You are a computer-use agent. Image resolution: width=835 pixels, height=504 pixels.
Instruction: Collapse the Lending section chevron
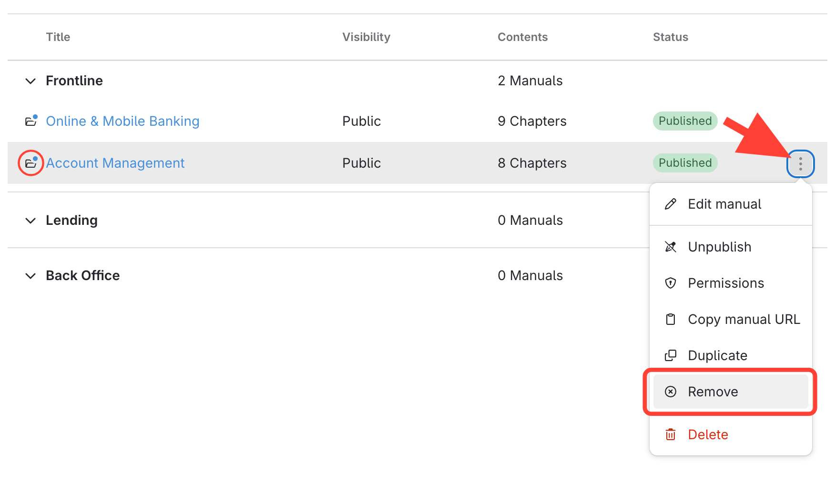(31, 221)
